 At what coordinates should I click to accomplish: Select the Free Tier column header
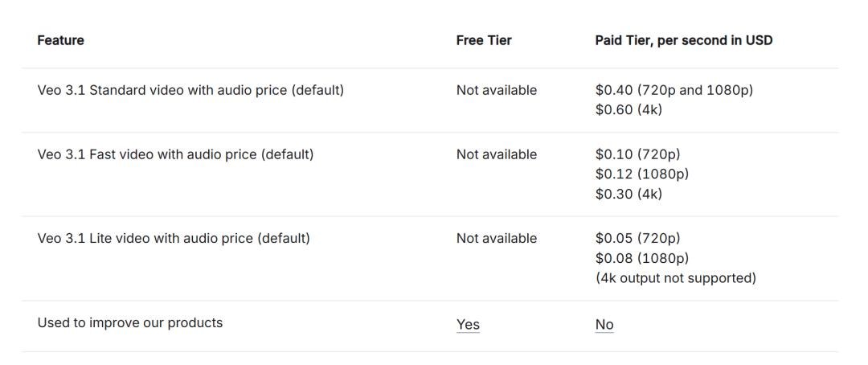484,40
